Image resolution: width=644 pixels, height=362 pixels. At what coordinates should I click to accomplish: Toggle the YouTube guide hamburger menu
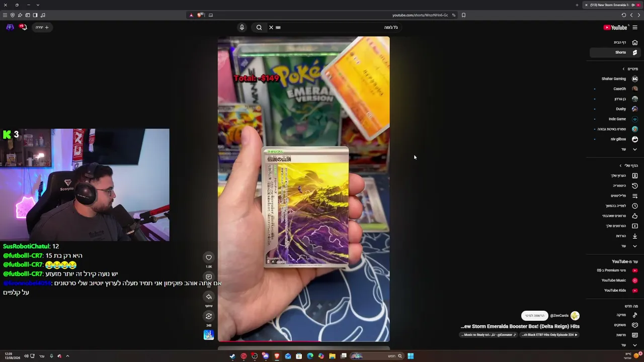635,27
